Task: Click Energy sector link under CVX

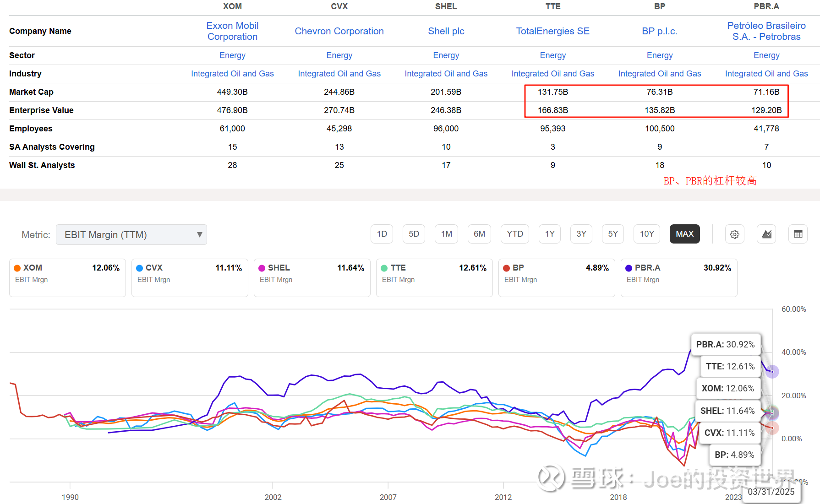Action: [339, 55]
